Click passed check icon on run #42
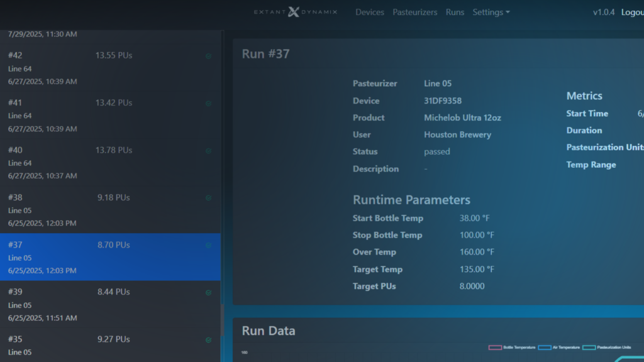This screenshot has width=644, height=362. click(208, 57)
